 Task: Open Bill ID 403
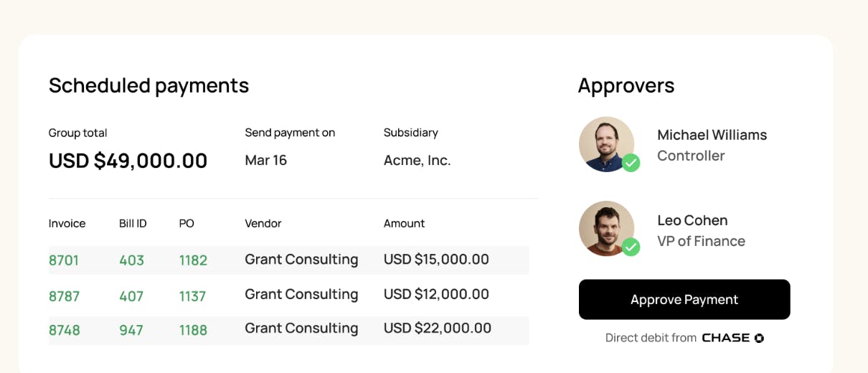coord(131,260)
